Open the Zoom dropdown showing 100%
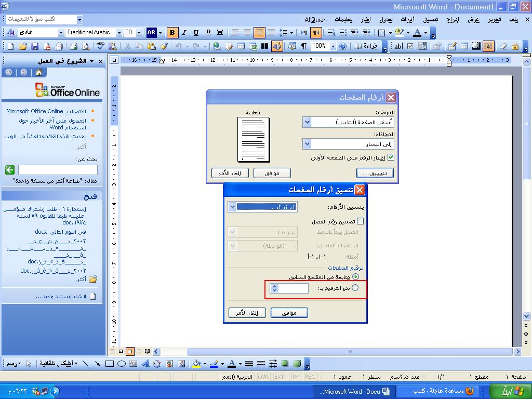This screenshot has width=532, height=399. [334, 46]
